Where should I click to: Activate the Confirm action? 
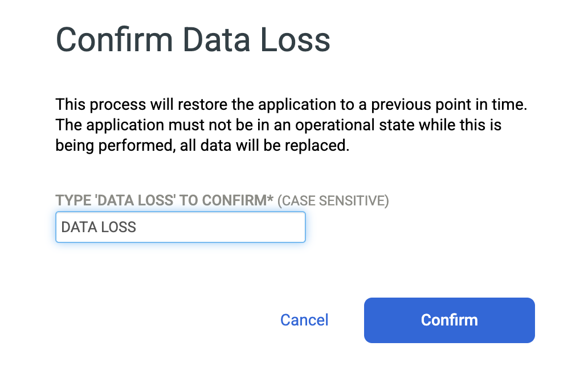point(449,320)
